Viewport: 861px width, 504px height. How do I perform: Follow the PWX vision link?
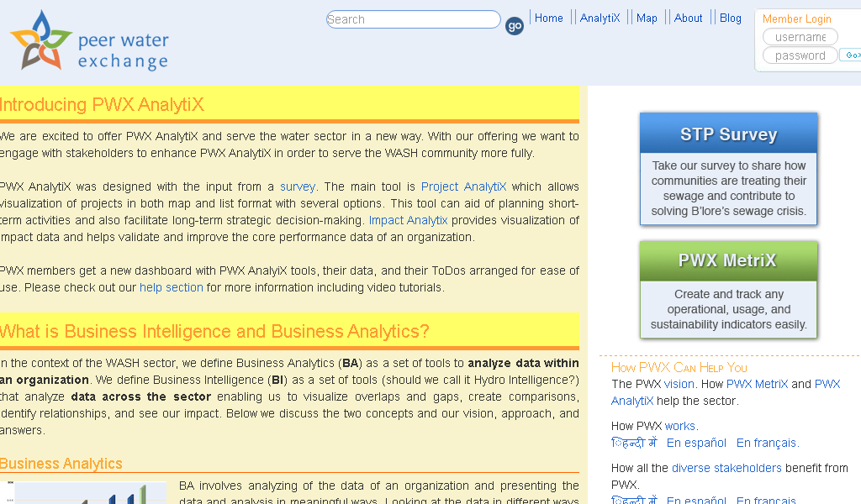pyautogui.click(x=679, y=384)
